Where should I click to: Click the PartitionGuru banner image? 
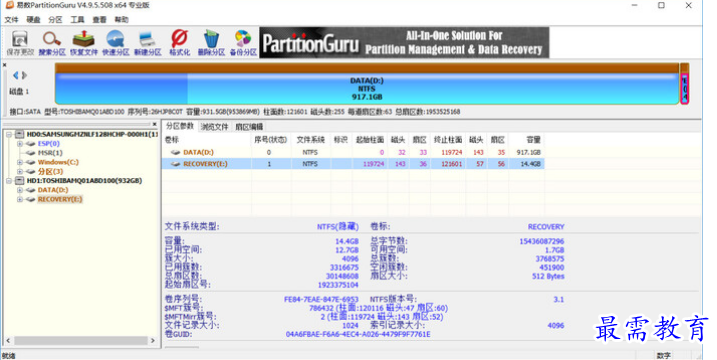pos(404,43)
